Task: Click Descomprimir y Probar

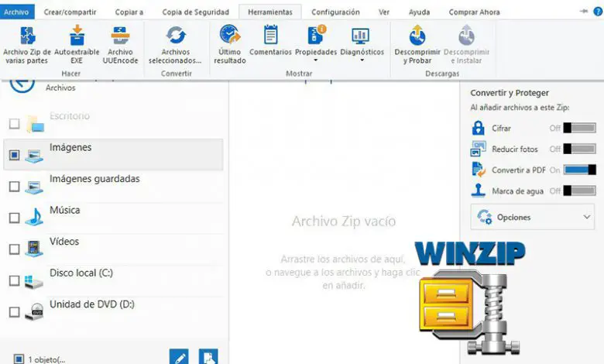Action: pyautogui.click(x=417, y=45)
